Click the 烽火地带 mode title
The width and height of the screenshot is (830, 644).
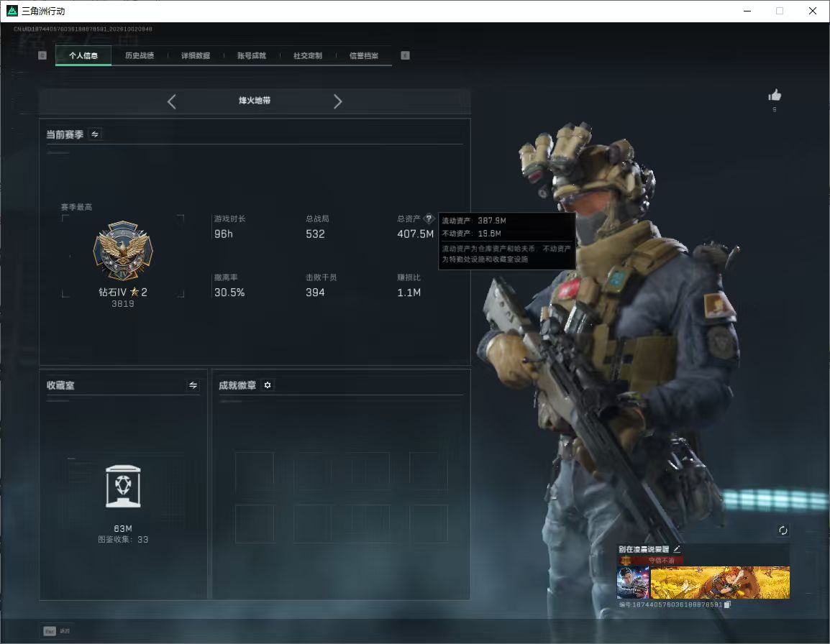255,101
